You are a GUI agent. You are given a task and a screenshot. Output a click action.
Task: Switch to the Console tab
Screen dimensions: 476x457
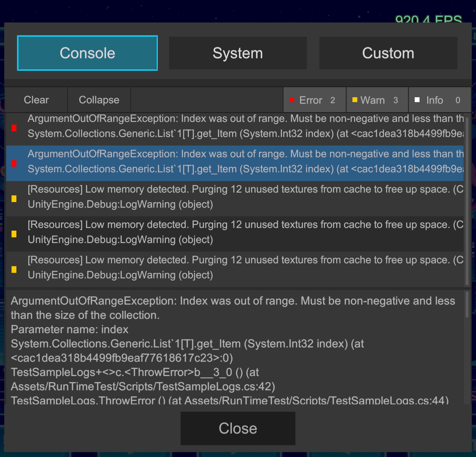click(x=87, y=53)
